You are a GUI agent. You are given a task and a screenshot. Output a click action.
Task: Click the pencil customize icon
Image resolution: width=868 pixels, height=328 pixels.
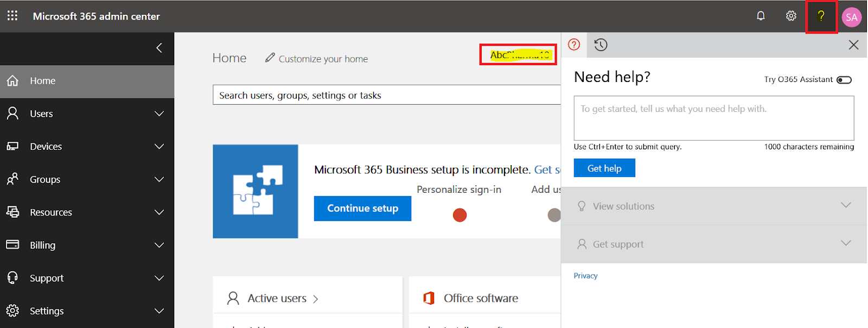tap(270, 58)
